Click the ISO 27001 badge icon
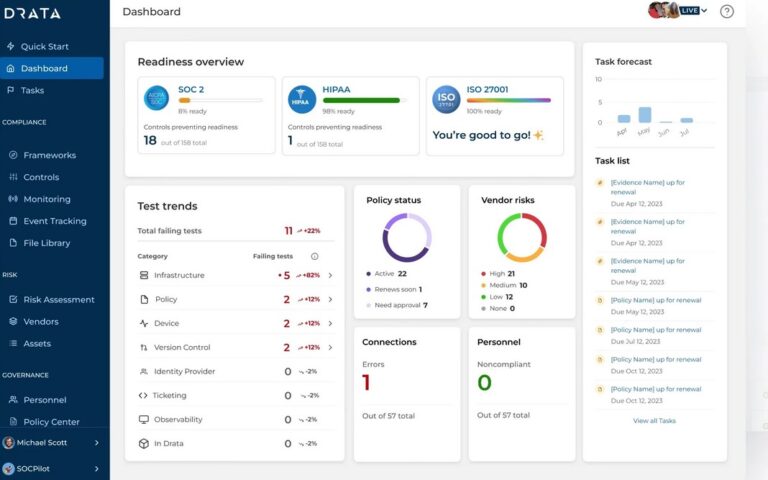The width and height of the screenshot is (768, 480). [x=446, y=99]
